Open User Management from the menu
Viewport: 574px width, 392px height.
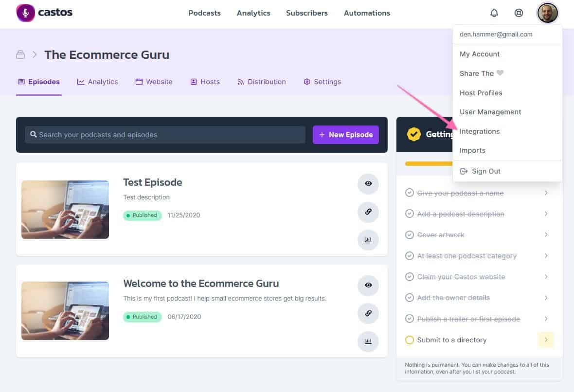click(x=490, y=112)
